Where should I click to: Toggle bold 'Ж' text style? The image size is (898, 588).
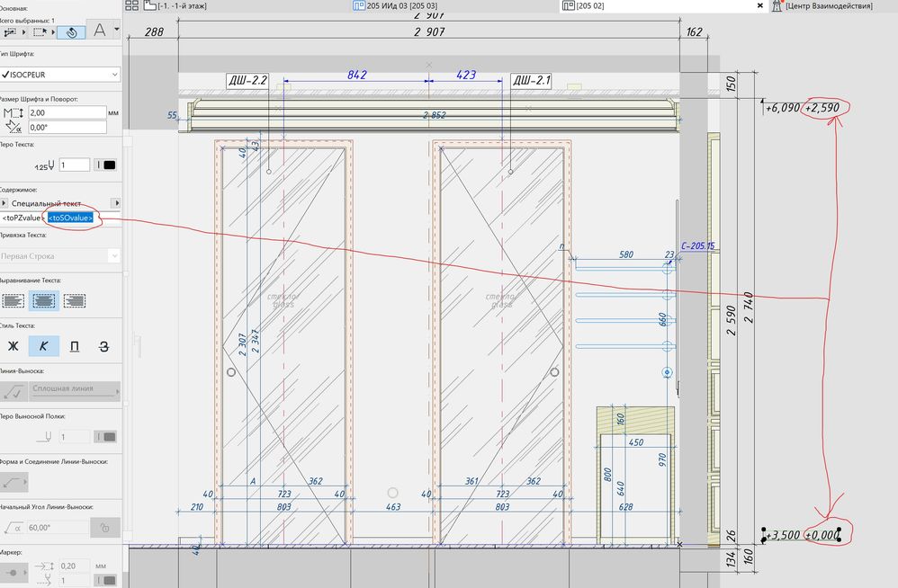[x=13, y=346]
